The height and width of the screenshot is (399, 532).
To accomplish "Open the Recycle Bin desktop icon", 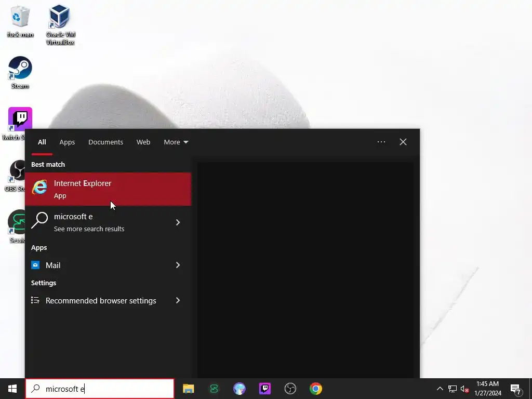I will [x=20, y=21].
